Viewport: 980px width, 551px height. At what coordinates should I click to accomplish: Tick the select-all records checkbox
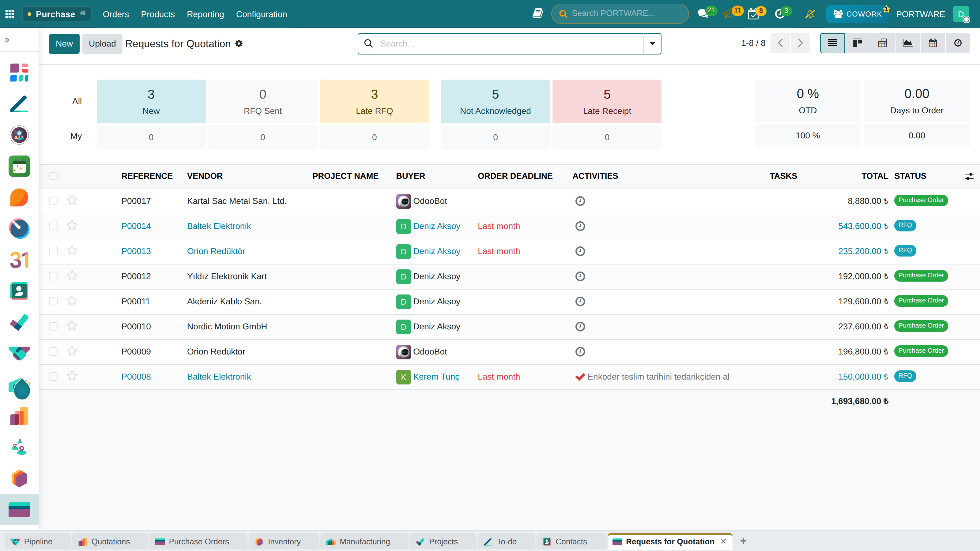pyautogui.click(x=53, y=176)
